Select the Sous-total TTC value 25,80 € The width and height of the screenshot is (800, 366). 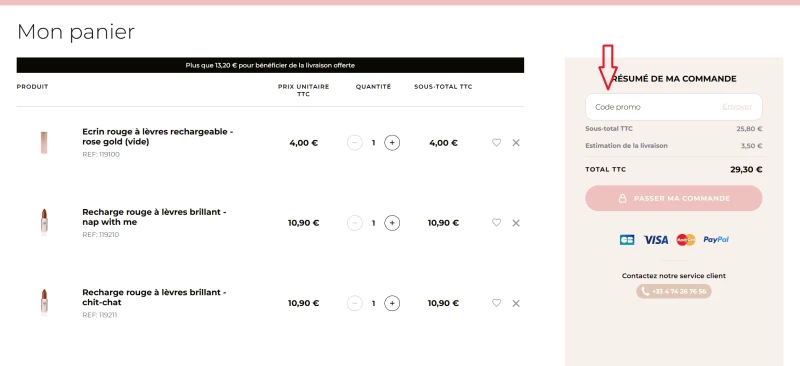tap(749, 129)
